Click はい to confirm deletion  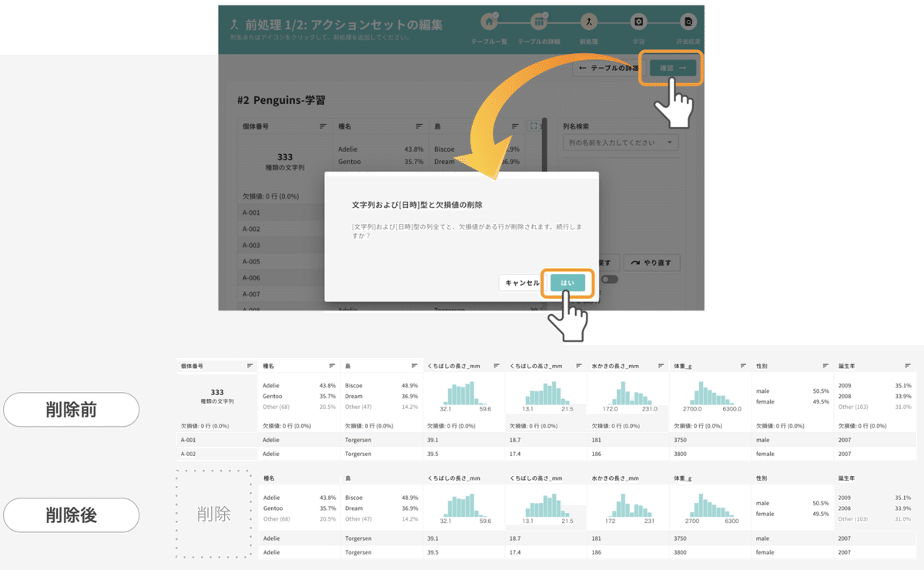(567, 283)
